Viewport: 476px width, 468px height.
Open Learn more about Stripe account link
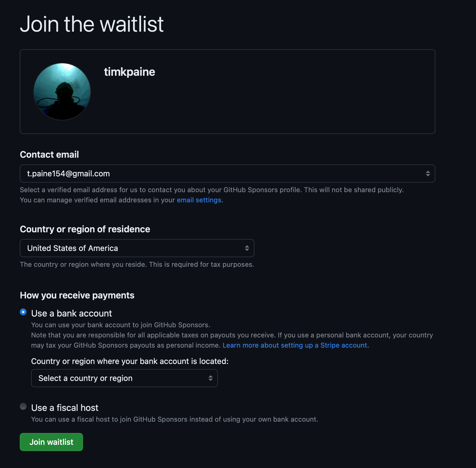[x=295, y=345]
